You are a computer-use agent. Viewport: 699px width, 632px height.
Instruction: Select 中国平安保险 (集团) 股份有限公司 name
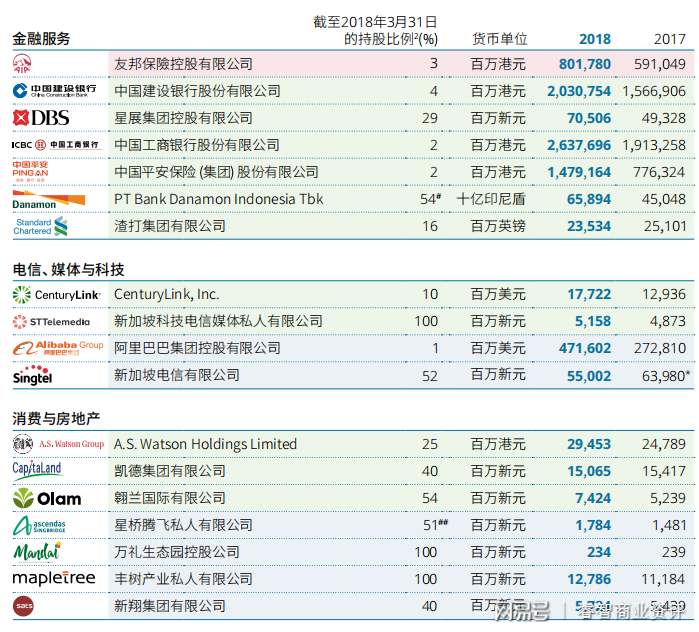[216, 172]
